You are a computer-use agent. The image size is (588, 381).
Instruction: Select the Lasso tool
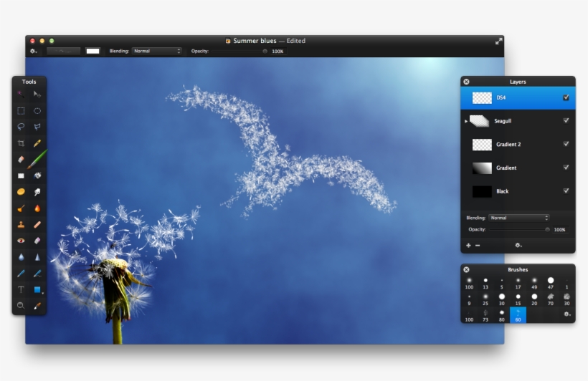(x=21, y=127)
